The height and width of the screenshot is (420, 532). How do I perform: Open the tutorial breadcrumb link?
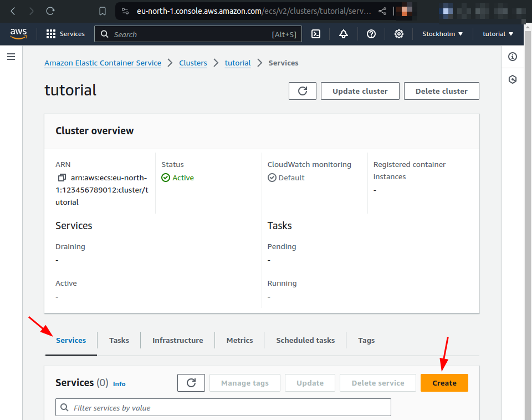click(238, 63)
